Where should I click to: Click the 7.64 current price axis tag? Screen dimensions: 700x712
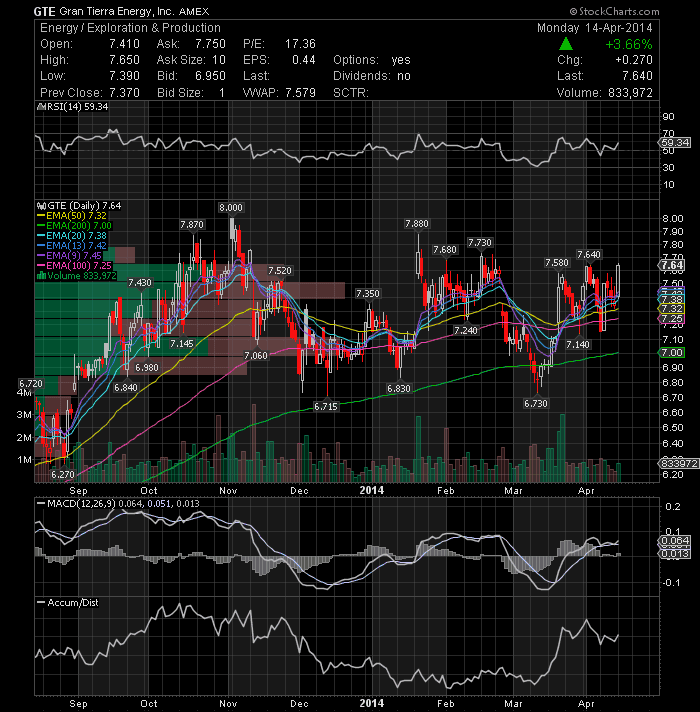pos(672,265)
